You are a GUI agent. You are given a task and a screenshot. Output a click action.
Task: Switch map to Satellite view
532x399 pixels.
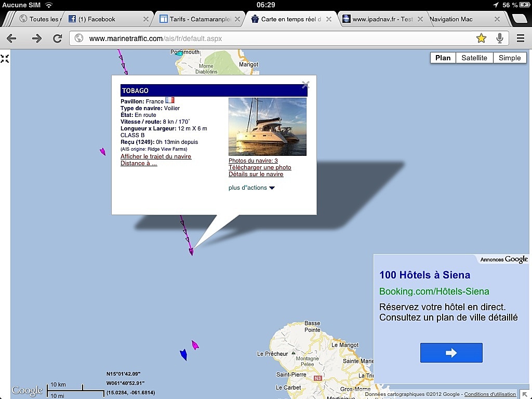[474, 58]
